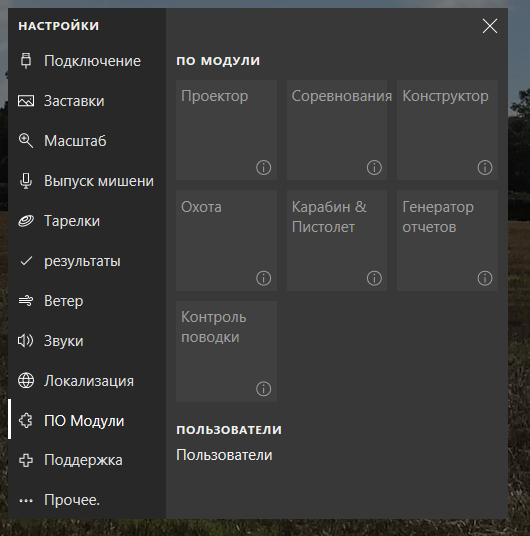Show info for the Соревнования module
The image size is (530, 536).
click(x=374, y=168)
